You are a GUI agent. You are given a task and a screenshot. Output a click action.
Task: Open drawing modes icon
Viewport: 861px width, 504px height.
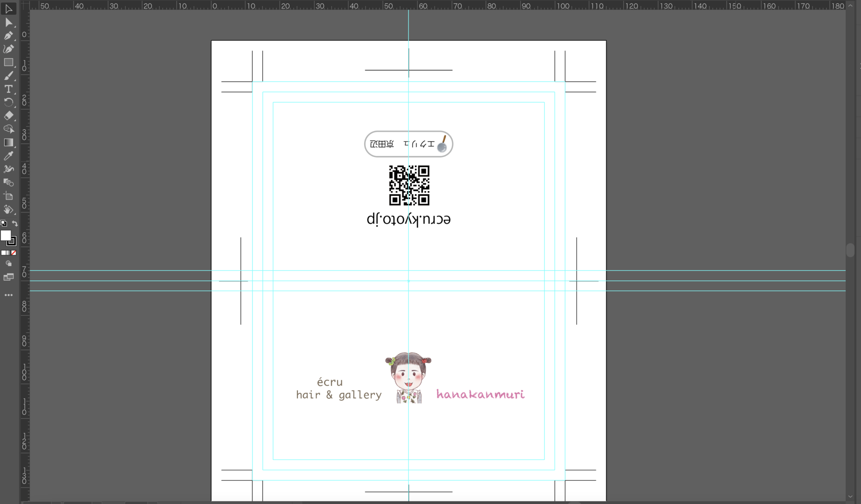click(x=9, y=264)
